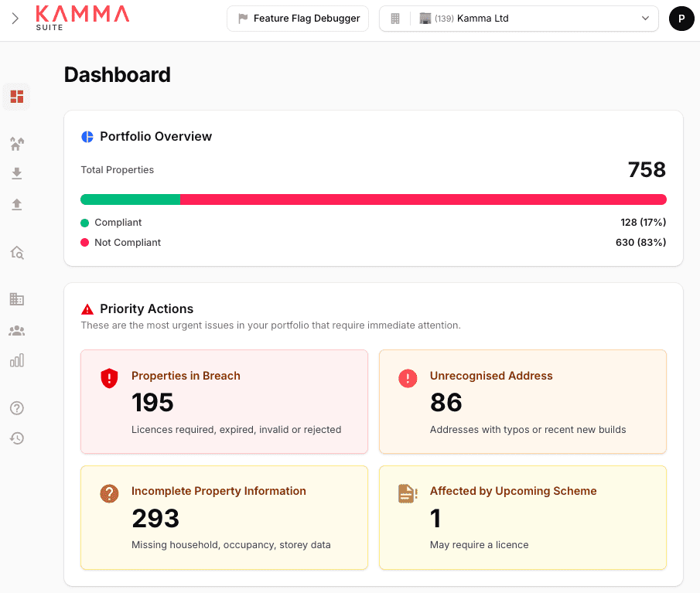Expand the sidebar with the chevron arrow
The image size is (700, 593).
15,19
